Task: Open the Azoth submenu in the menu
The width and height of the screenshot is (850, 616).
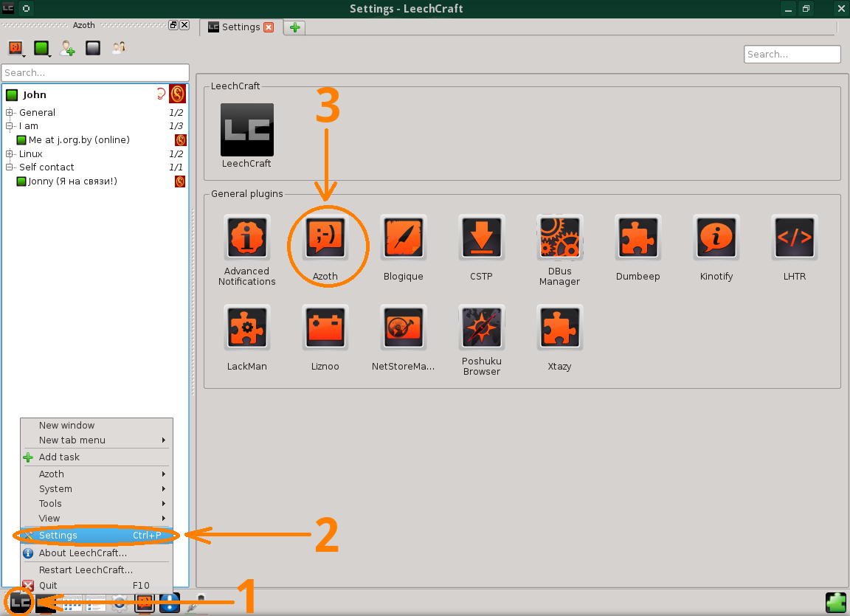Action: point(97,474)
